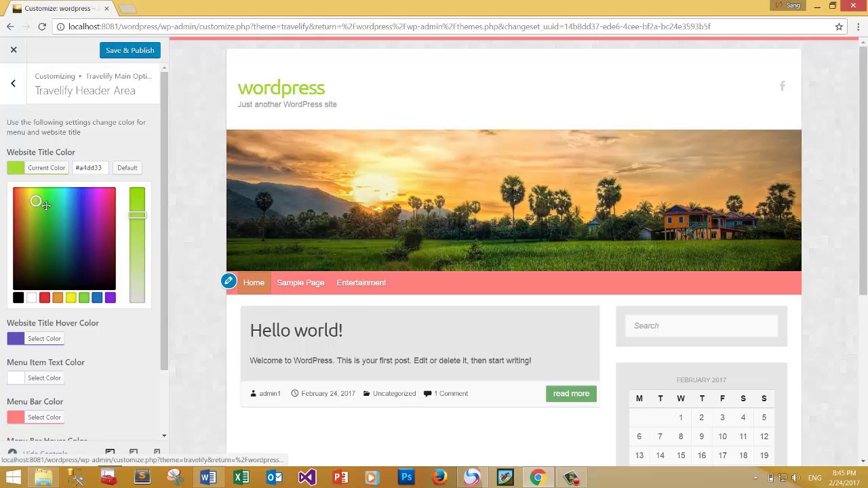Close the Customizer with the X icon
Viewport: 868px width, 488px height.
click(13, 49)
